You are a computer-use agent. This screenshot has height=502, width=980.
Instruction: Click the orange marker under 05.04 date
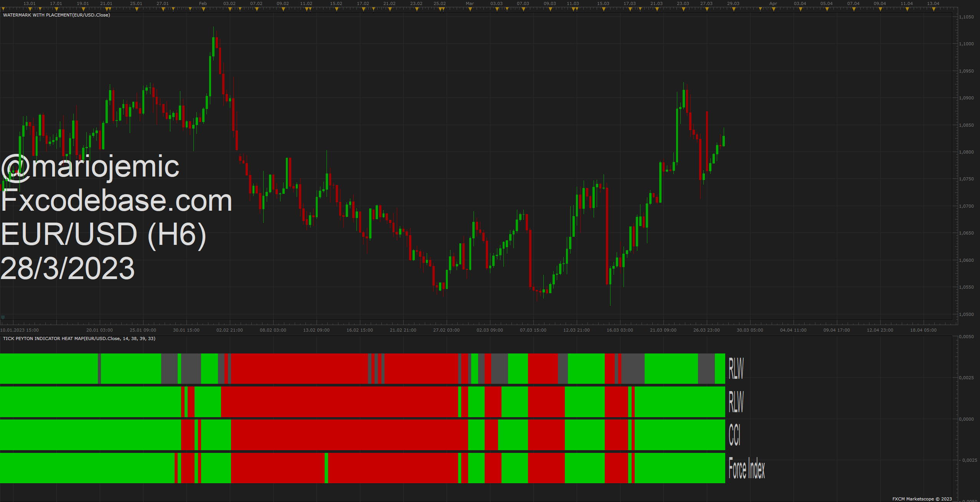(x=827, y=9)
